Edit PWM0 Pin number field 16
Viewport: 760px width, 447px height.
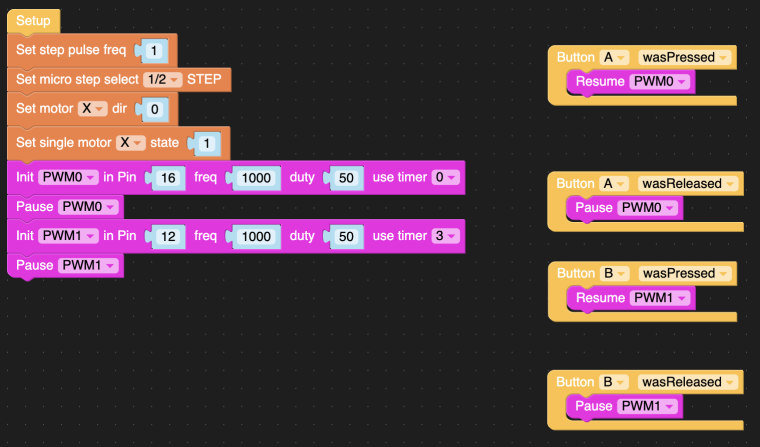(x=168, y=178)
